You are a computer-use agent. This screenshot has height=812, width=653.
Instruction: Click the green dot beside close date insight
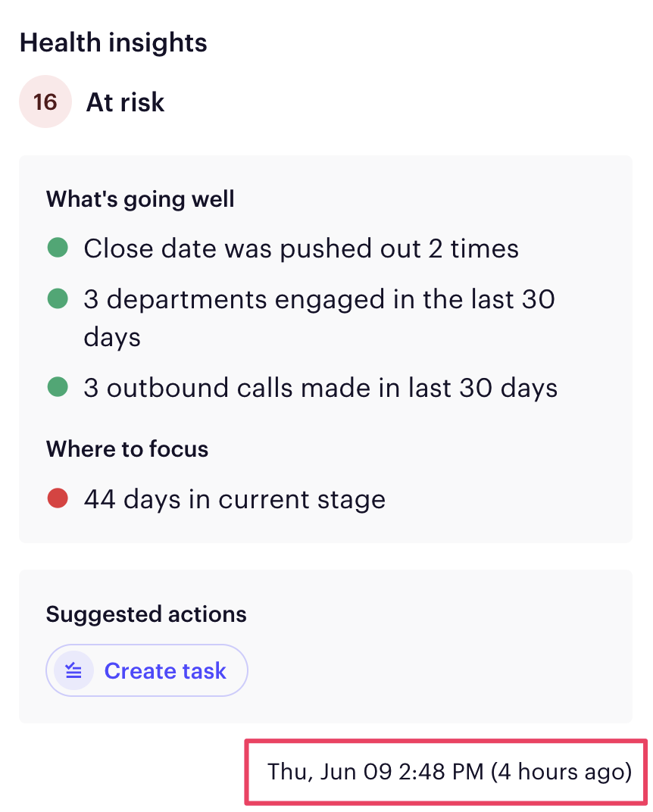(57, 248)
